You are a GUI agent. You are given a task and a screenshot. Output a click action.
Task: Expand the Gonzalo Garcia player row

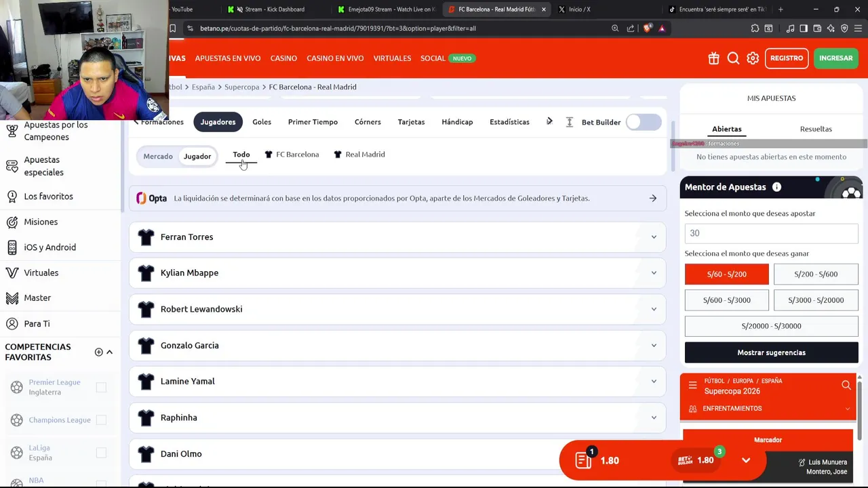pos(398,345)
